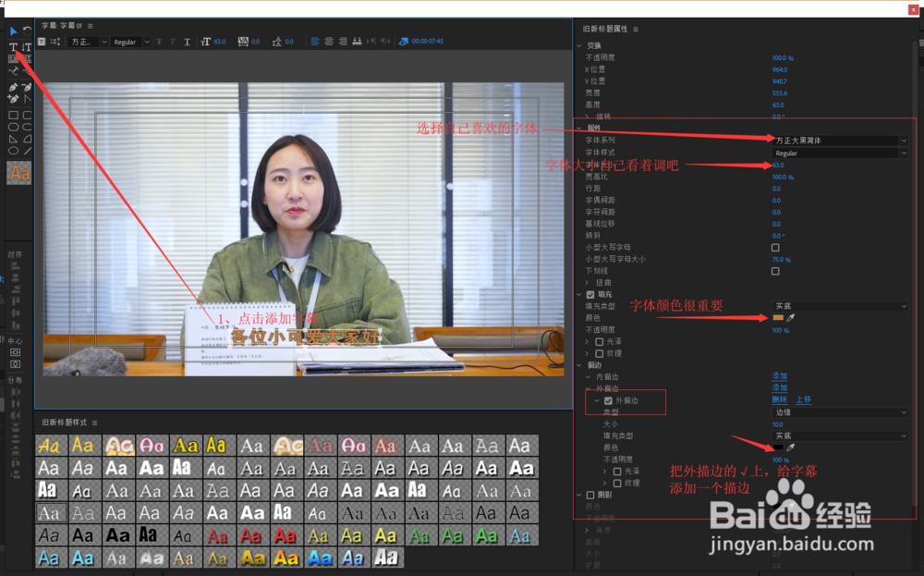Click 删除 link for outer stroke

click(779, 399)
